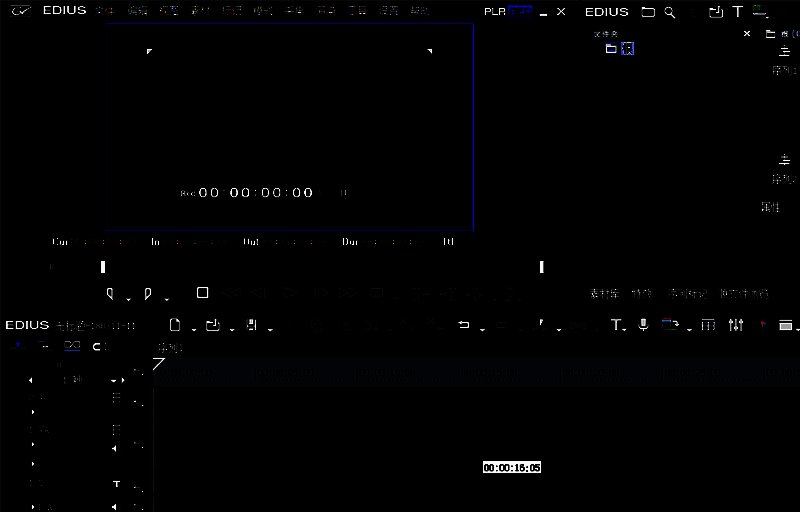This screenshot has height=512, width=800.
Task: Click the Set In point marker button
Action: 110,293
